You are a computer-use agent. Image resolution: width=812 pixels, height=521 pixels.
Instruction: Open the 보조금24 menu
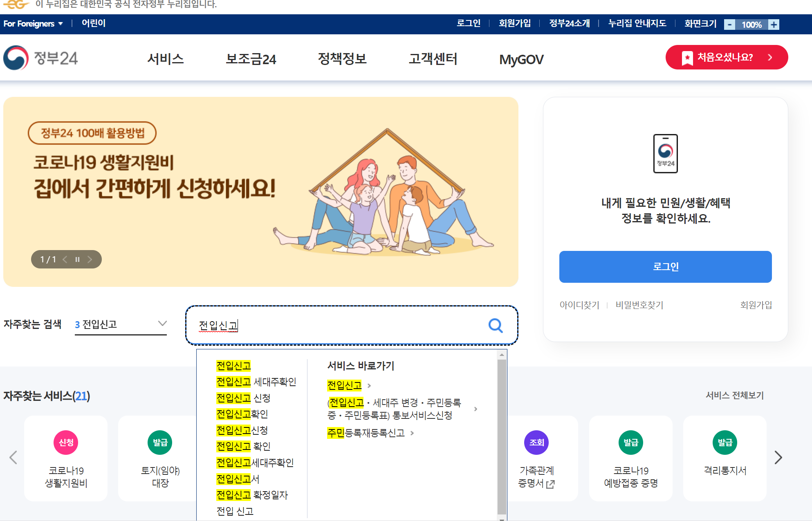pos(251,59)
